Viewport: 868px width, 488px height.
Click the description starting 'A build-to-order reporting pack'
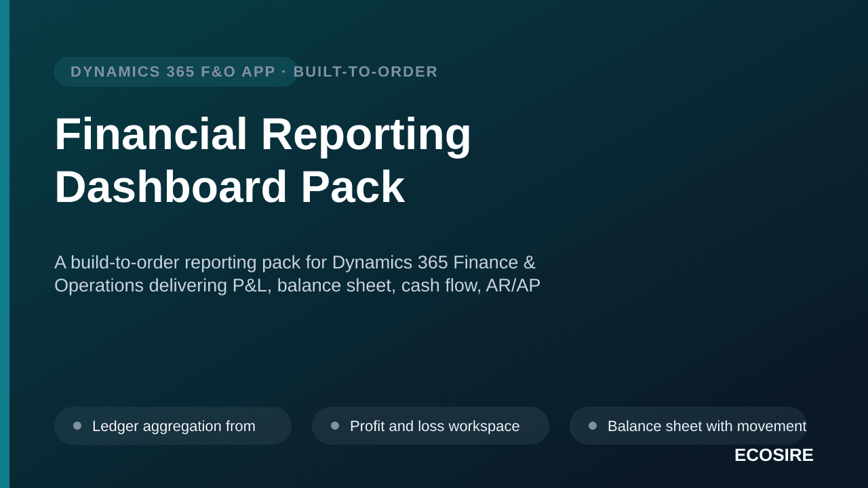point(298,274)
